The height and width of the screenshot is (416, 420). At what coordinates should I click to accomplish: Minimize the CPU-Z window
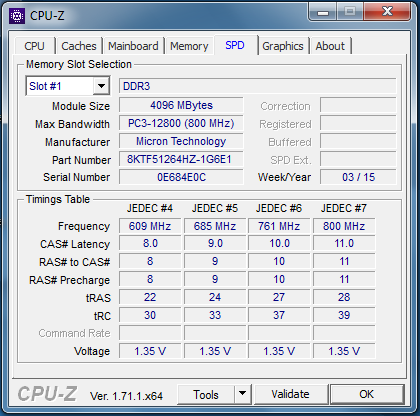[x=323, y=12]
